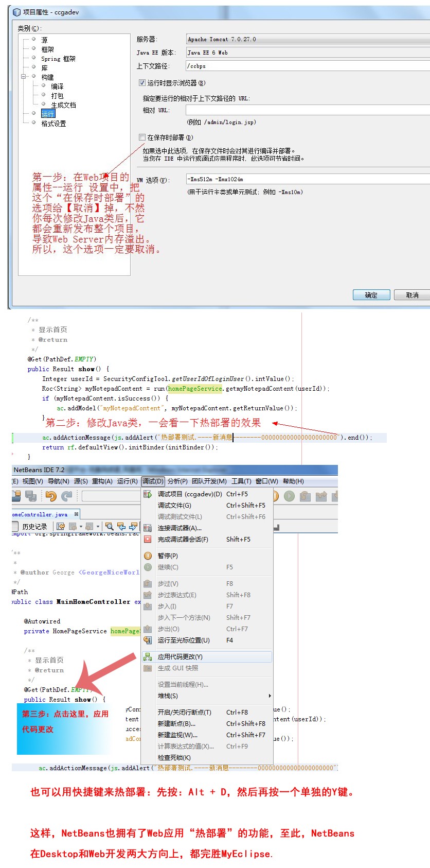Viewport: 430px width, 868px height.
Task: Click the 确定 button in project properties
Action: (371, 295)
